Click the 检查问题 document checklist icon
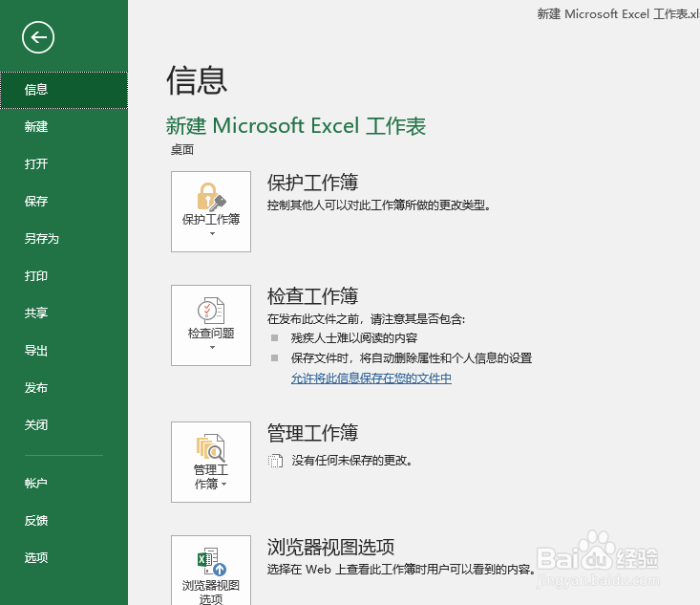Image resolution: width=700 pixels, height=605 pixels. pyautogui.click(x=211, y=311)
